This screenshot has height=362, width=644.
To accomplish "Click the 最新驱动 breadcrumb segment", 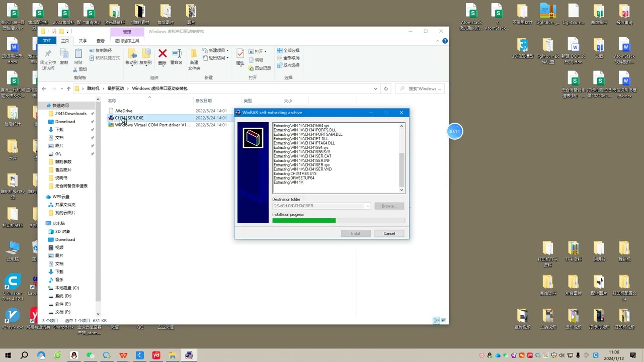I will pos(115,88).
